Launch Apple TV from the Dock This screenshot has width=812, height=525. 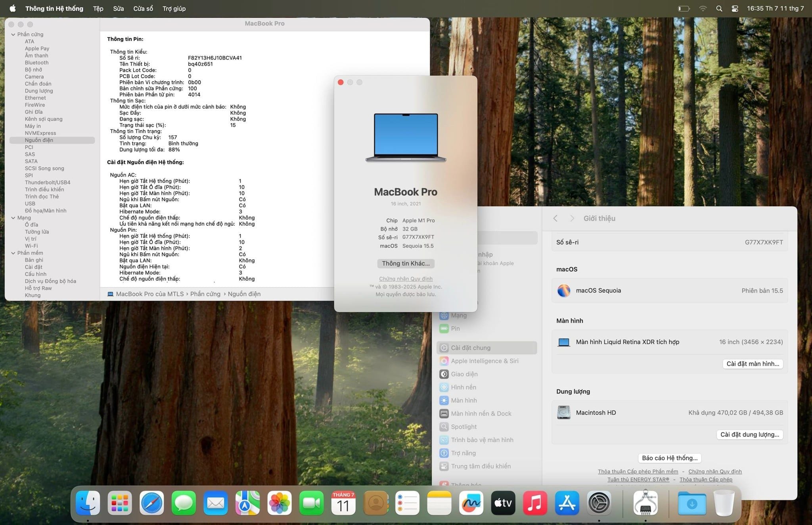[x=503, y=503]
